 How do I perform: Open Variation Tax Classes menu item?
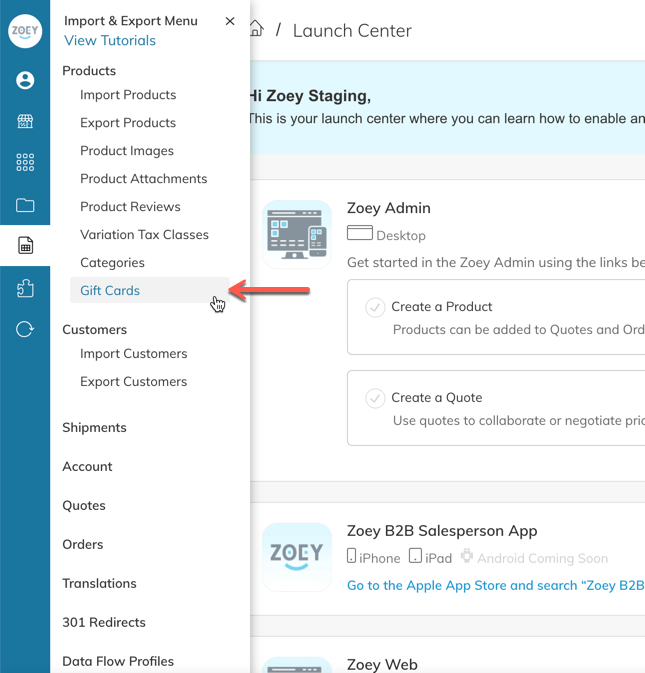pyautogui.click(x=144, y=234)
